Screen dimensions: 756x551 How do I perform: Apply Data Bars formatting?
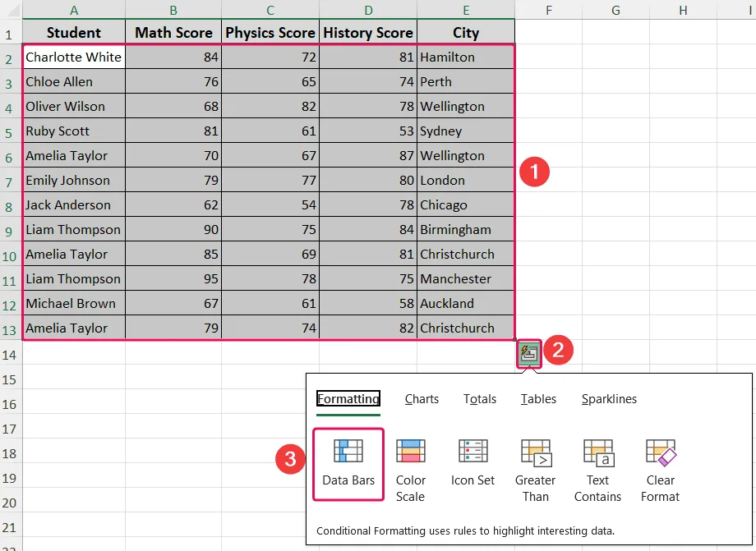pyautogui.click(x=348, y=464)
